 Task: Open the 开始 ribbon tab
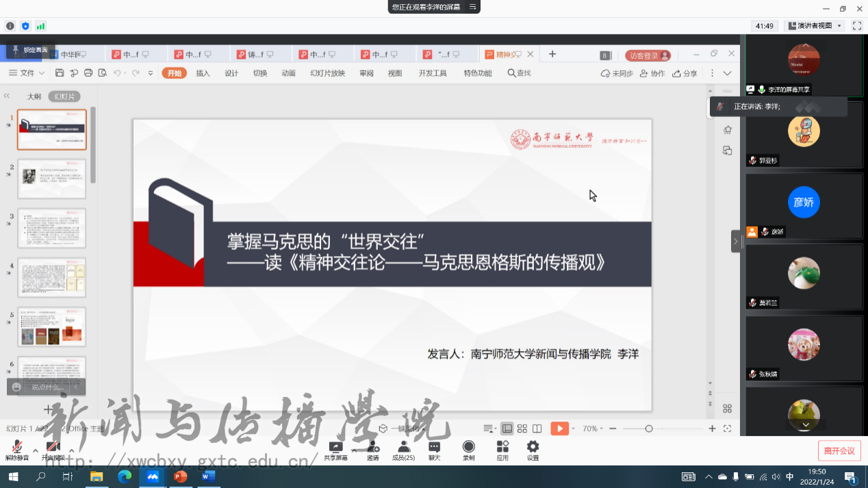pos(175,73)
